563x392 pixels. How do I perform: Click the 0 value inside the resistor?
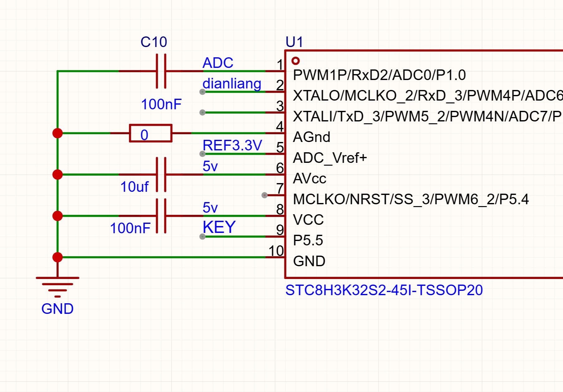pyautogui.click(x=144, y=135)
